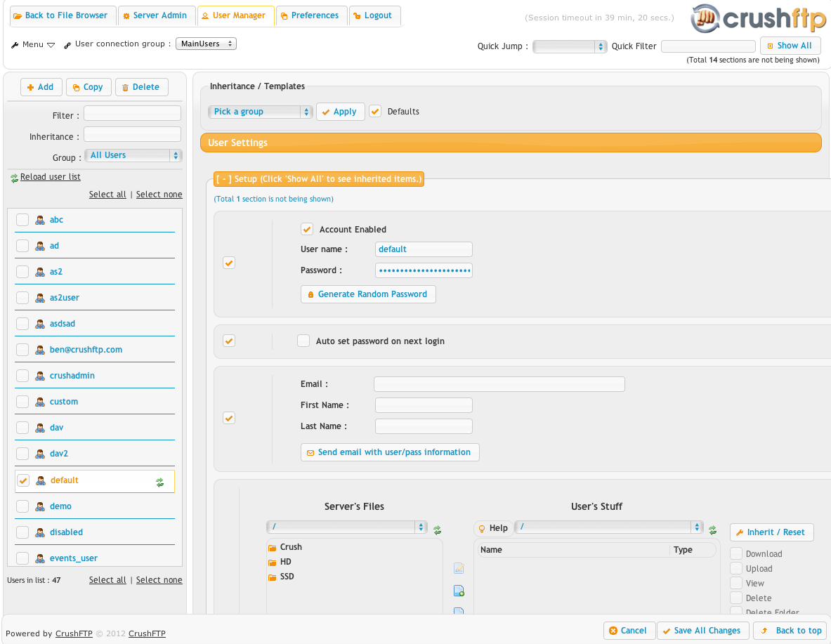Open the All Users group dropdown
831x644 pixels.
click(x=133, y=155)
